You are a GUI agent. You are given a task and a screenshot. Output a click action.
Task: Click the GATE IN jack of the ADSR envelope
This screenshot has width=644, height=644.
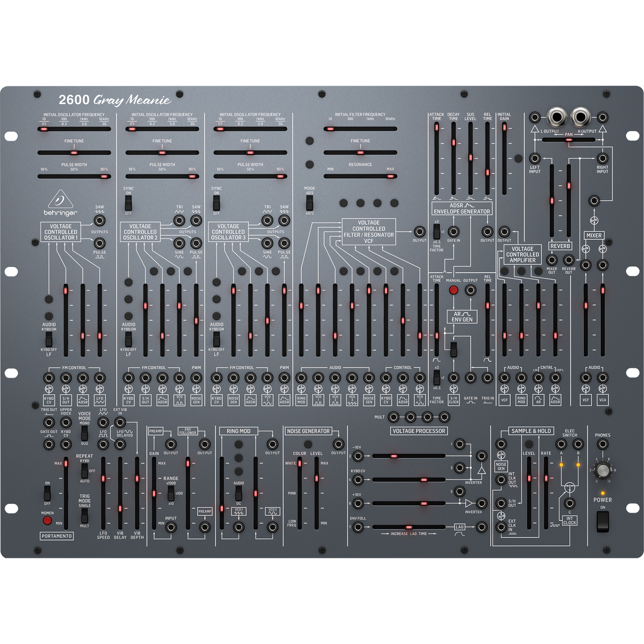click(454, 232)
